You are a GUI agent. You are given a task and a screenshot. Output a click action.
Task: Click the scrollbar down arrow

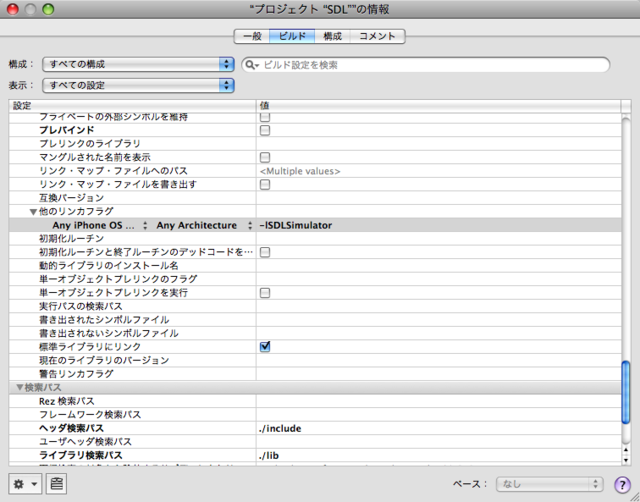click(626, 460)
